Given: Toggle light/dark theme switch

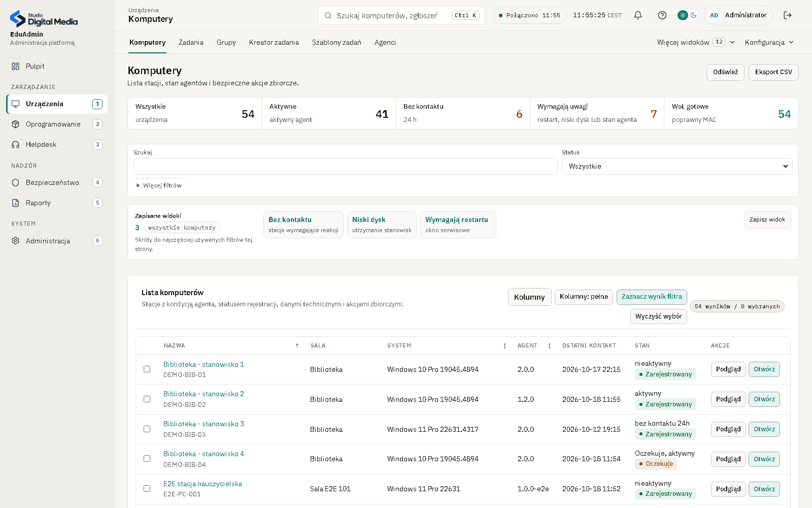Looking at the screenshot, I should click(x=688, y=15).
